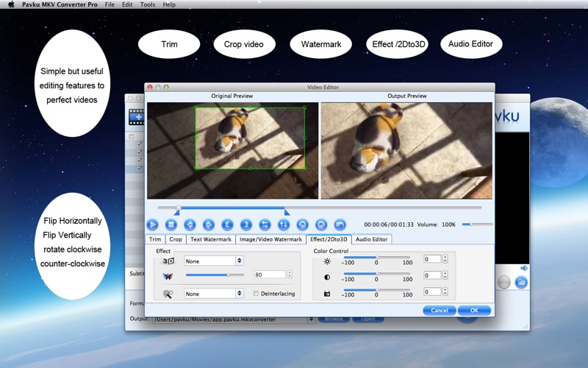Click the saturation slider track

tap(376, 290)
